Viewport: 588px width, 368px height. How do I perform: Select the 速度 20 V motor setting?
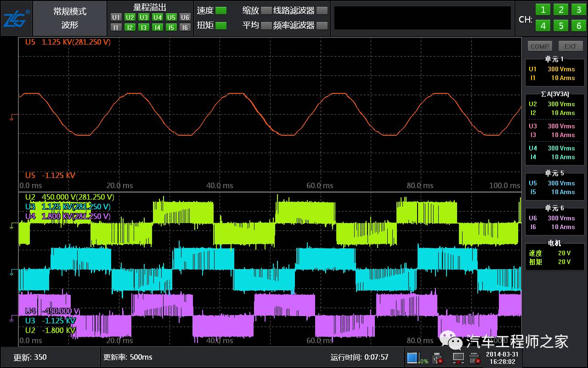(550, 253)
